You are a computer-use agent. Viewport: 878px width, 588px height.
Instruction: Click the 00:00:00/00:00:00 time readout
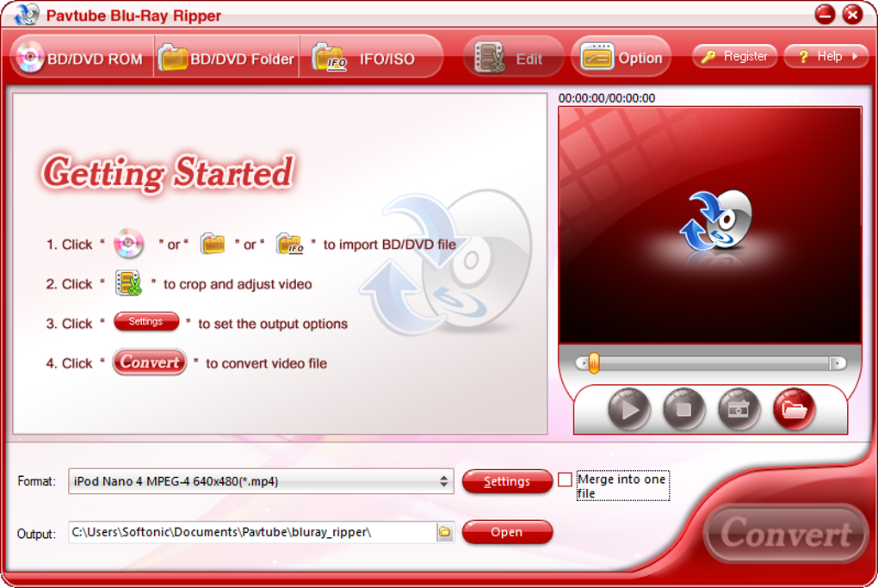click(x=607, y=98)
